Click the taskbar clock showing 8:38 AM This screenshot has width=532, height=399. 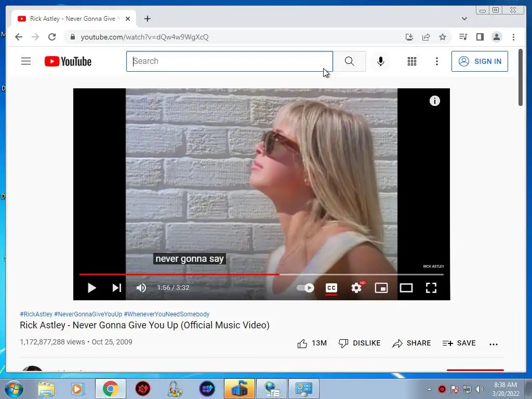coord(506,389)
